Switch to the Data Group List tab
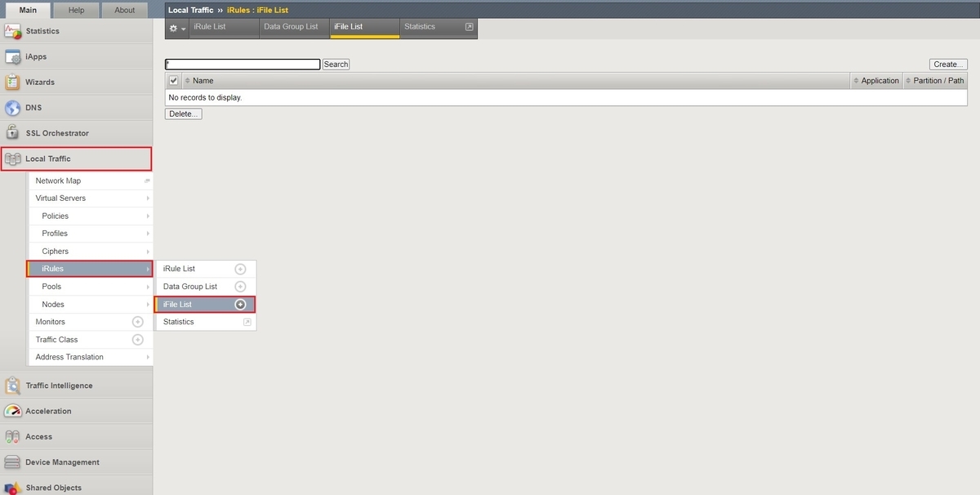The width and height of the screenshot is (980, 495). (x=291, y=27)
